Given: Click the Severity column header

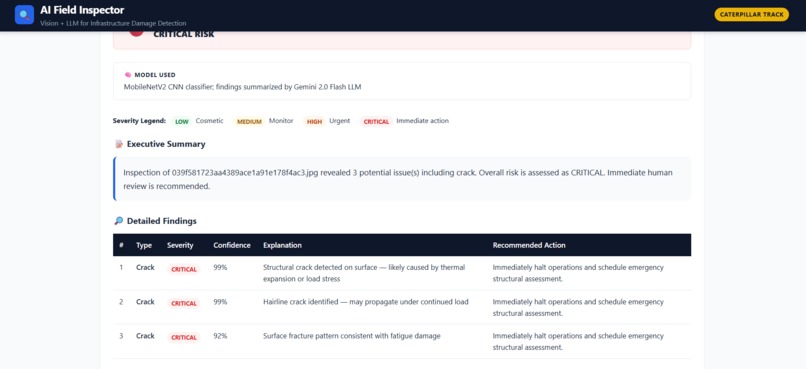Looking at the screenshot, I should pyautogui.click(x=180, y=245).
